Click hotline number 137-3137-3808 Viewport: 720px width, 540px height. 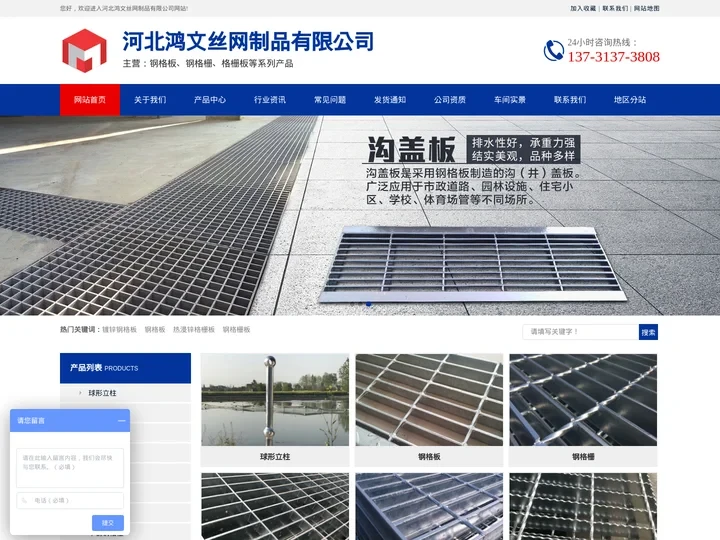tap(613, 57)
